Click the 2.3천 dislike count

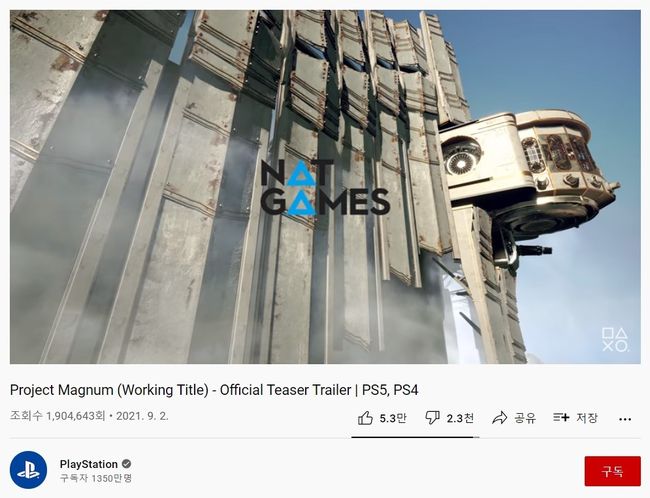click(x=460, y=418)
